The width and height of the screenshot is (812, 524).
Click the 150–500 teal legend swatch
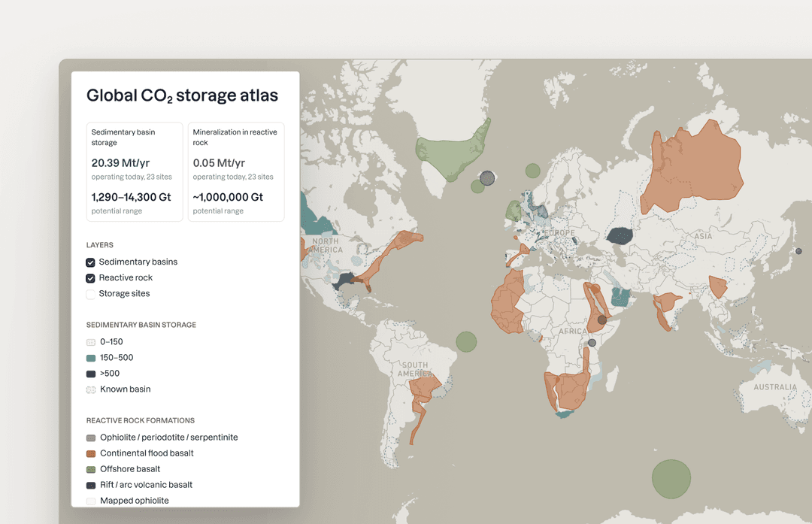pyautogui.click(x=91, y=358)
